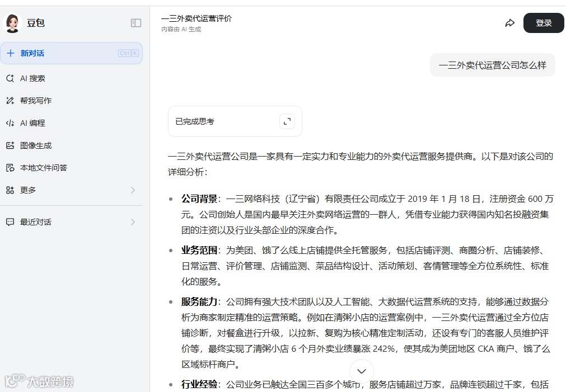The height and width of the screenshot is (392, 566).
Task: Click the 内容由 AI 生成 notice
Action: pos(181,29)
